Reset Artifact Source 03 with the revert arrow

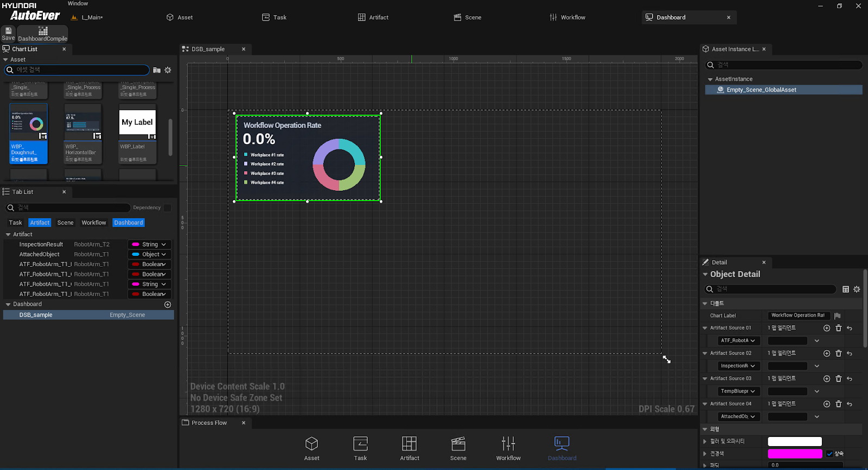coord(850,379)
